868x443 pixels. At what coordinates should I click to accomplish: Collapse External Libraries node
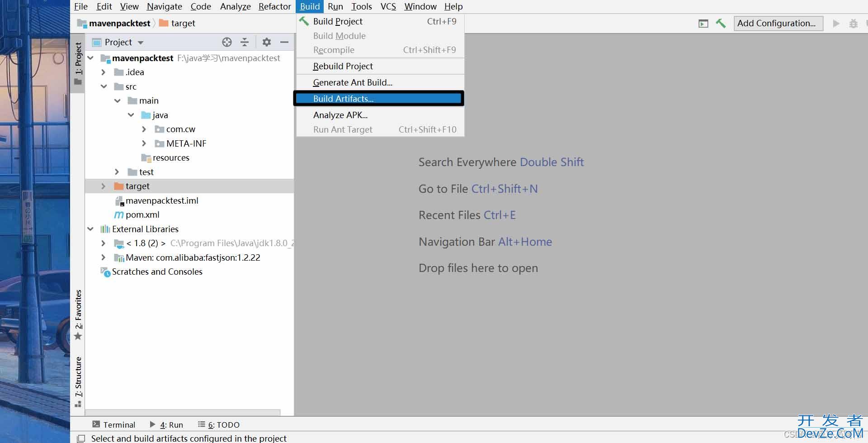point(90,229)
